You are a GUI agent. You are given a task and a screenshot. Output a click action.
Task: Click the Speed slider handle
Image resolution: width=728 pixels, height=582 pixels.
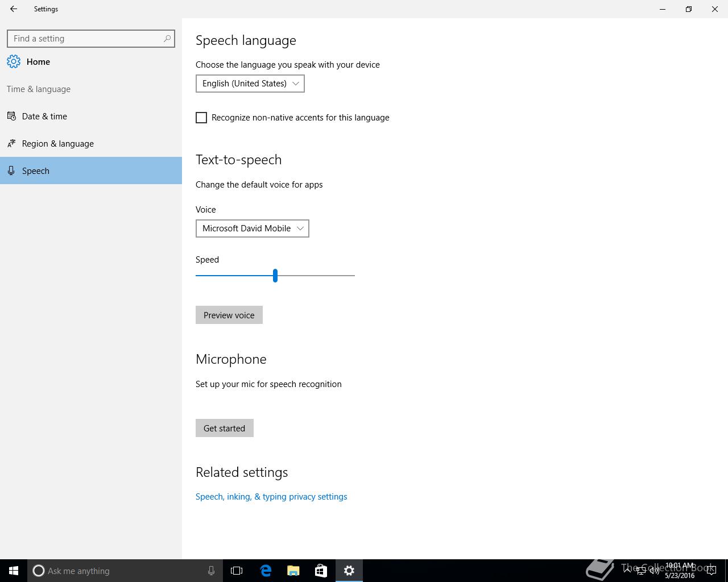point(275,276)
